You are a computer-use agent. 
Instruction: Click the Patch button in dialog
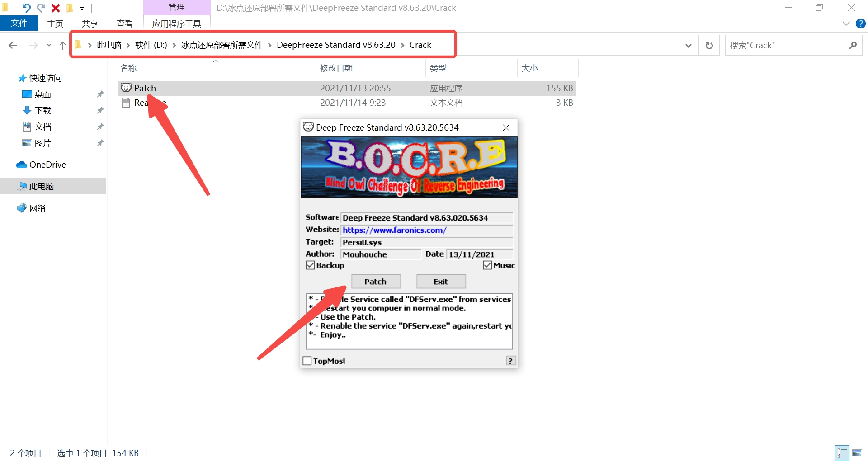pyautogui.click(x=376, y=282)
